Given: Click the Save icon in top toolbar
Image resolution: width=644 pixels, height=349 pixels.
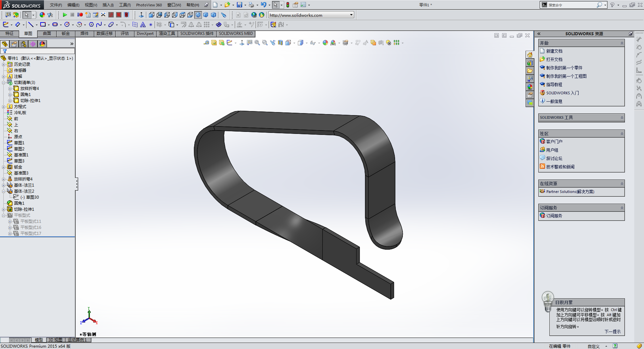Looking at the screenshot, I should pyautogui.click(x=239, y=5).
